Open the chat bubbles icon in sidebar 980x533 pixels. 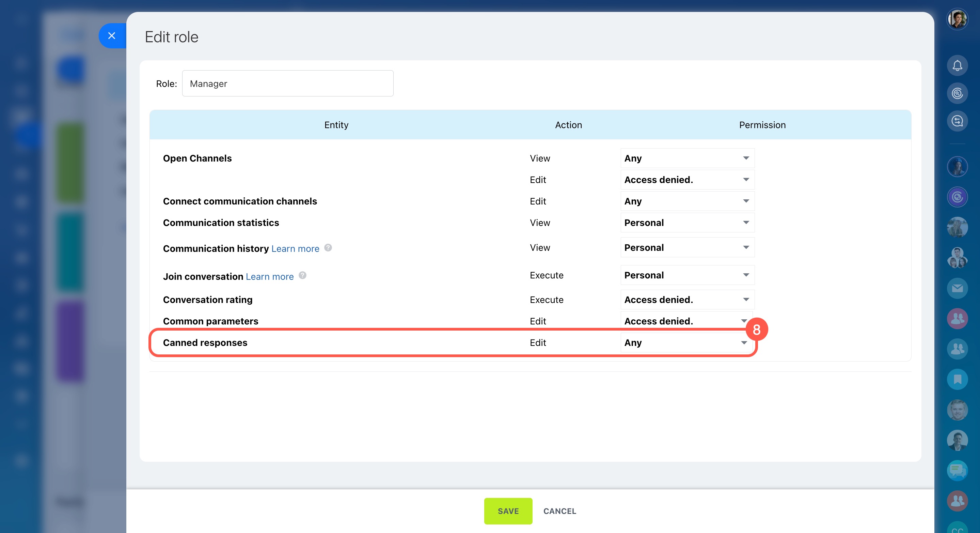pyautogui.click(x=957, y=471)
